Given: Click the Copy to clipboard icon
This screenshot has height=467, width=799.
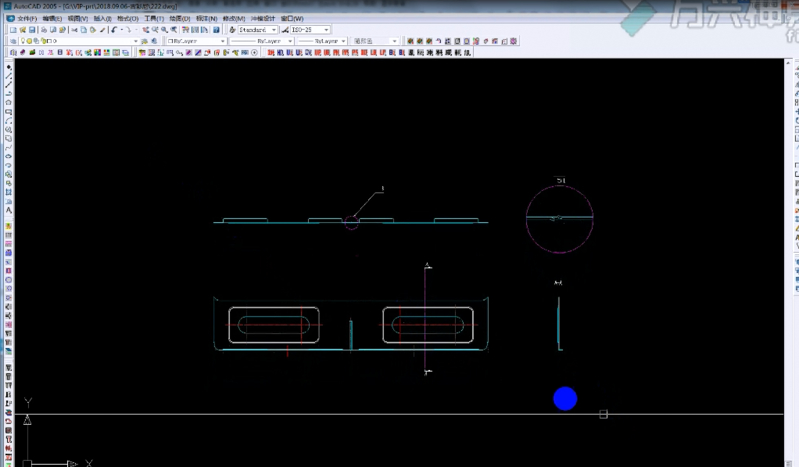Looking at the screenshot, I should 84,30.
